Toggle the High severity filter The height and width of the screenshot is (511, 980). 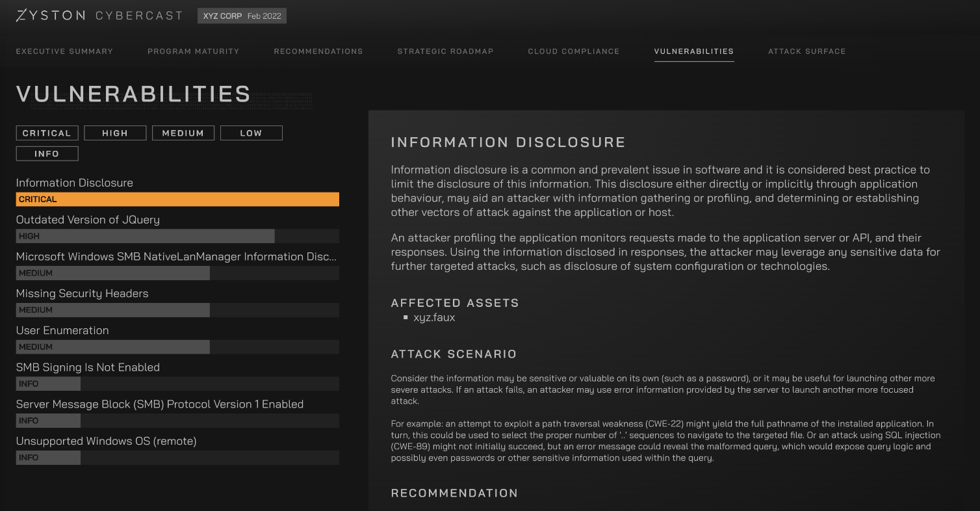(115, 133)
